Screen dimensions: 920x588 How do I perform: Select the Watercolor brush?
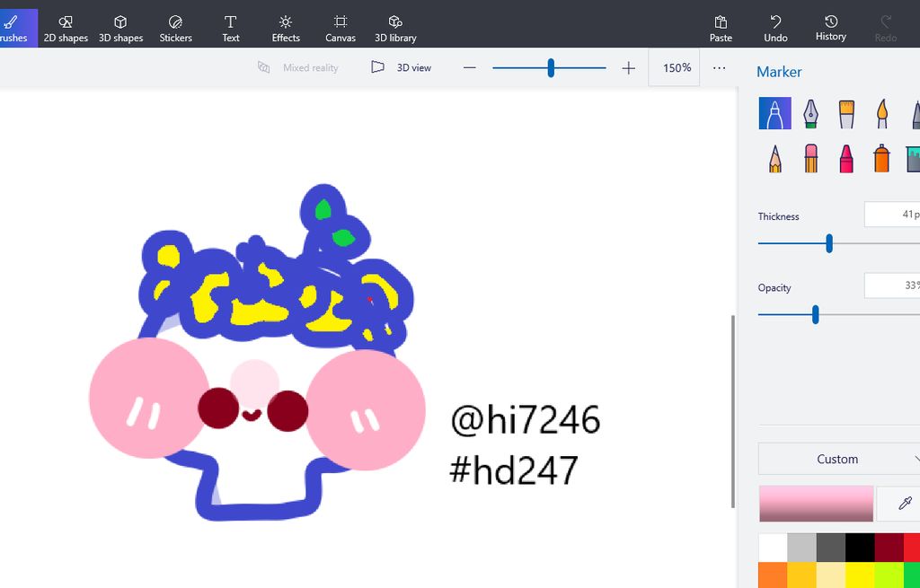click(x=882, y=113)
